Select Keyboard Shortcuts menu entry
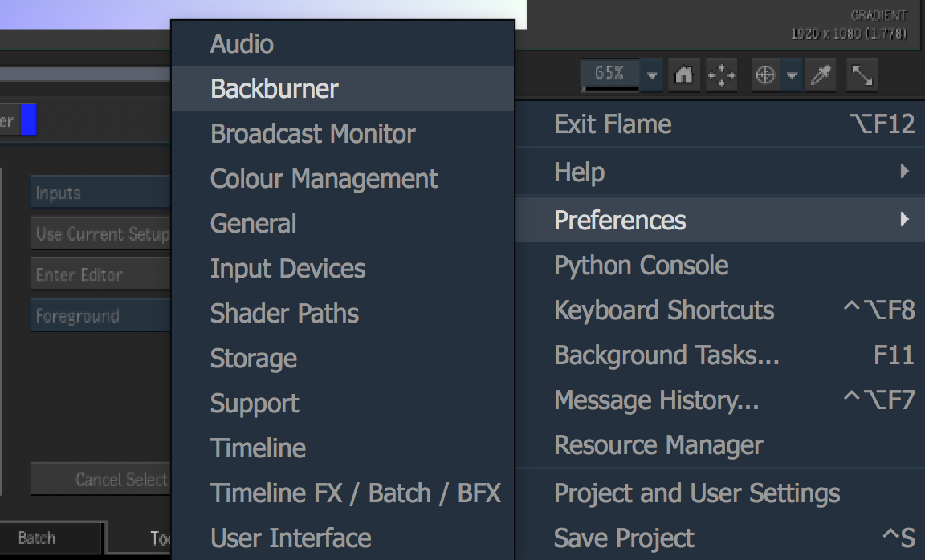This screenshot has width=925, height=560. 664,310
